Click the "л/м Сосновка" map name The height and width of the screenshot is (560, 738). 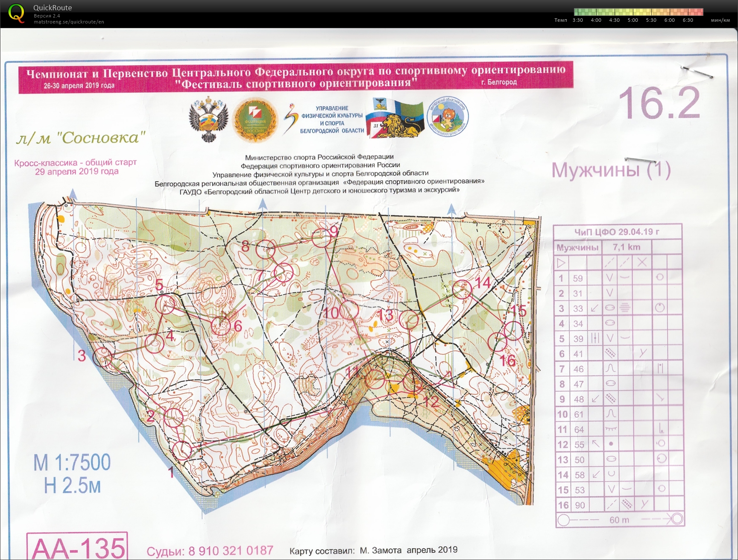click(x=81, y=138)
